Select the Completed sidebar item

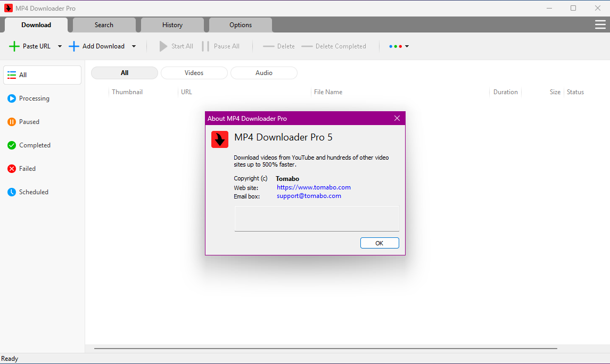42,145
